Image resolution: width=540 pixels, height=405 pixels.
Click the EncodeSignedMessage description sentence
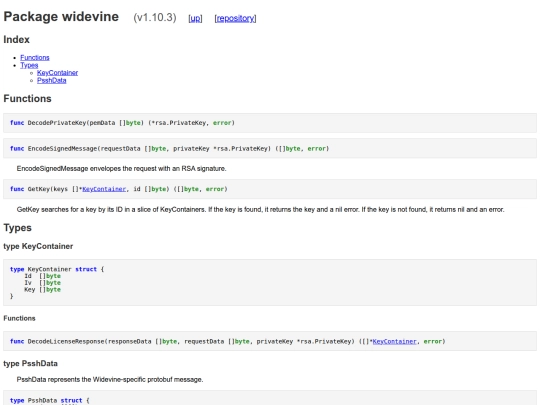pos(121,169)
